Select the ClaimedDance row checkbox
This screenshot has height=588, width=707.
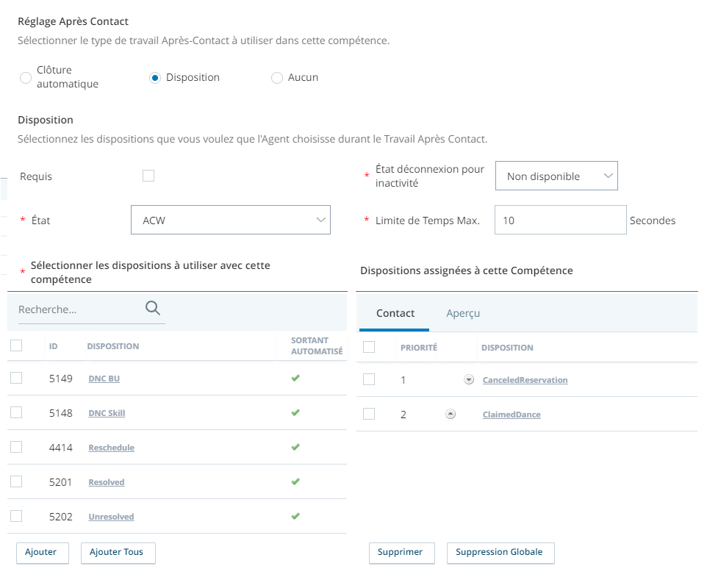[369, 414]
